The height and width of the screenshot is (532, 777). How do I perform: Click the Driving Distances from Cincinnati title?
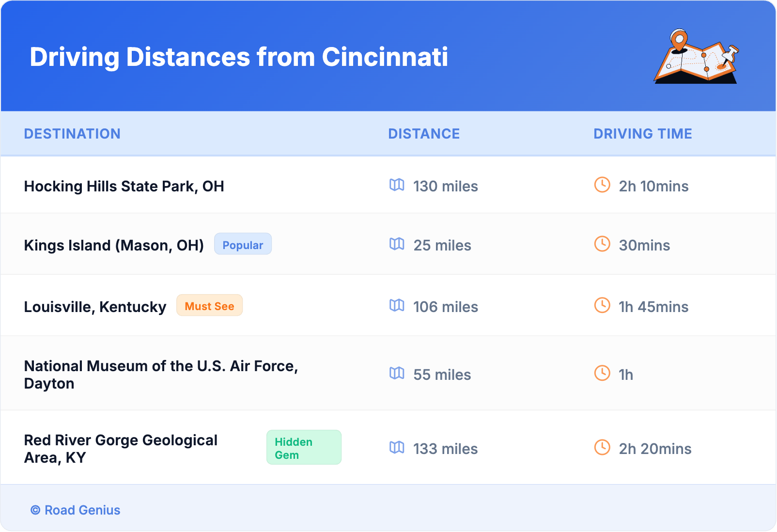pyautogui.click(x=239, y=57)
